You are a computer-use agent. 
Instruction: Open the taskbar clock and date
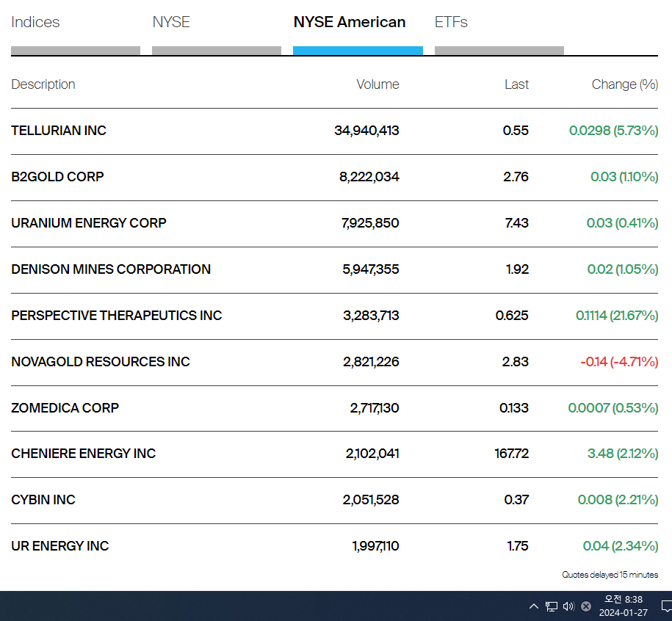point(623,606)
